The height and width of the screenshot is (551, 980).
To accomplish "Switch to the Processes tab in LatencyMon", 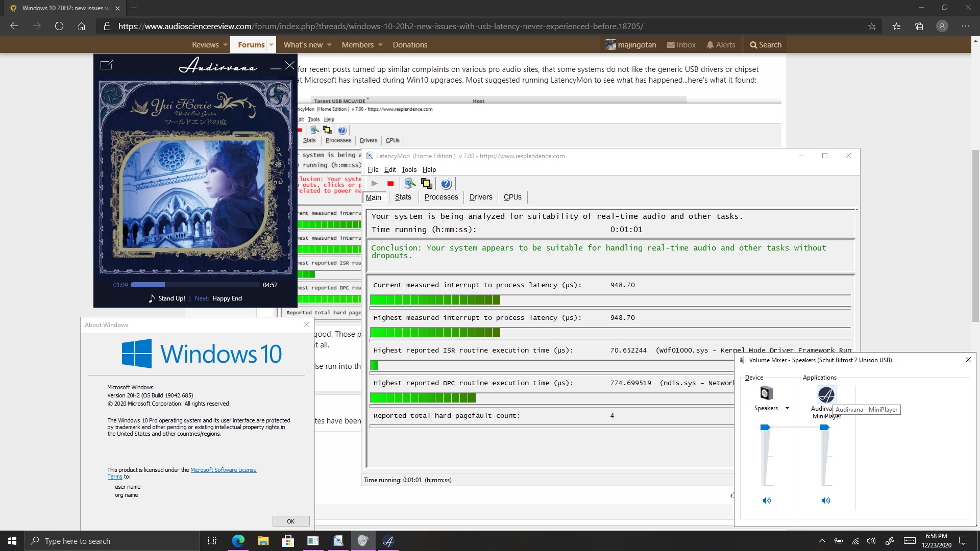I will (x=441, y=197).
